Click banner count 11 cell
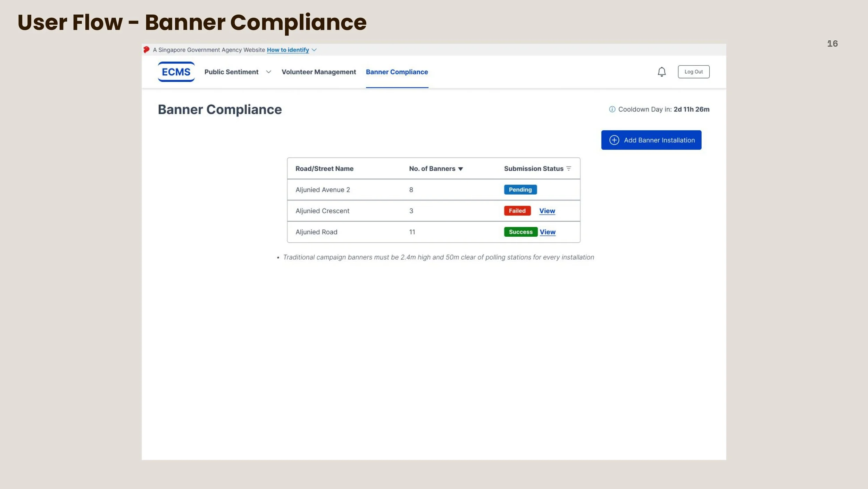 (x=412, y=232)
